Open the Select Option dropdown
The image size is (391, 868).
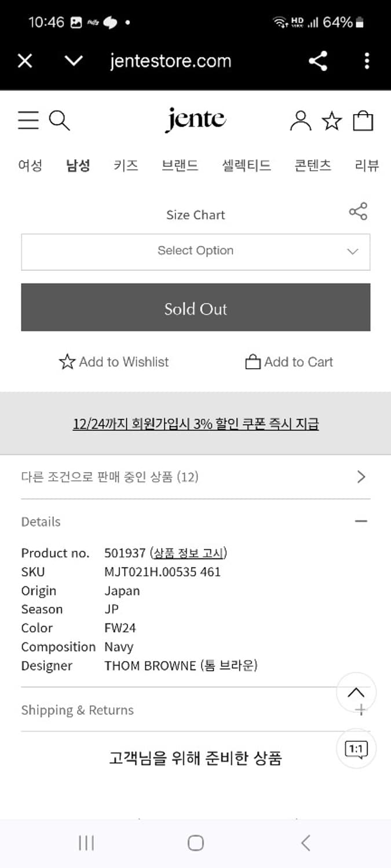[x=195, y=252]
